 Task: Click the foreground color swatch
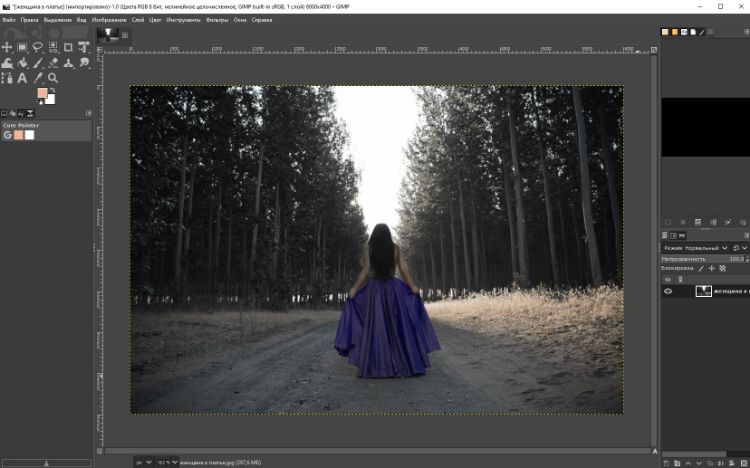43,94
